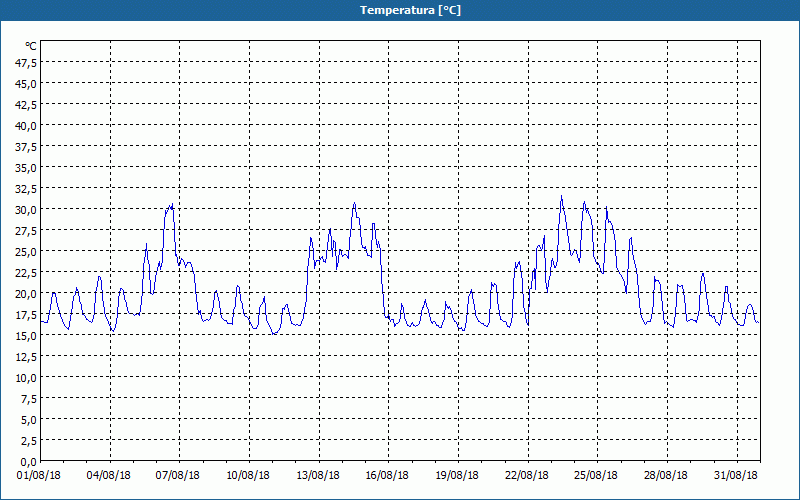Screen dimensions: 800x500
Task: Click the °C unit label
Action: (31, 46)
